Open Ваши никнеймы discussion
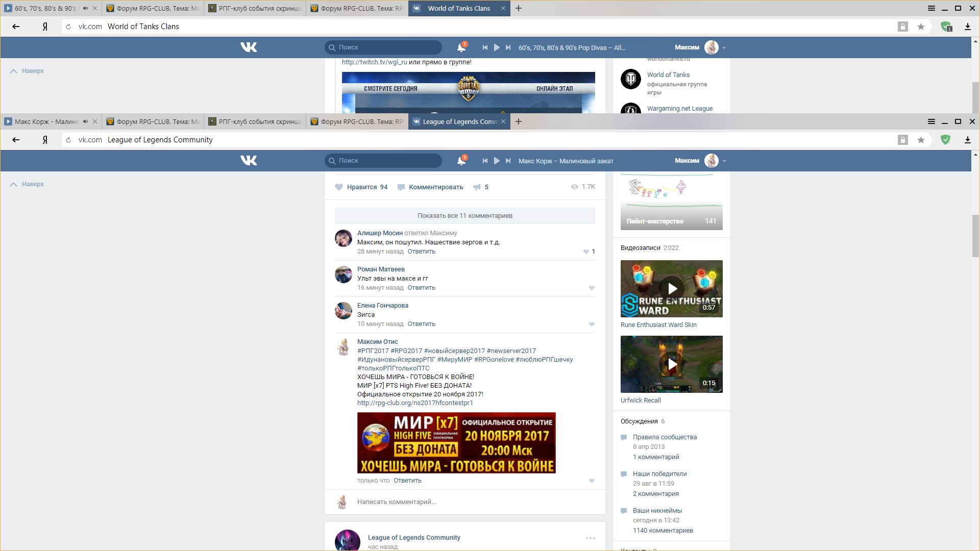The width and height of the screenshot is (980, 551). (657, 511)
